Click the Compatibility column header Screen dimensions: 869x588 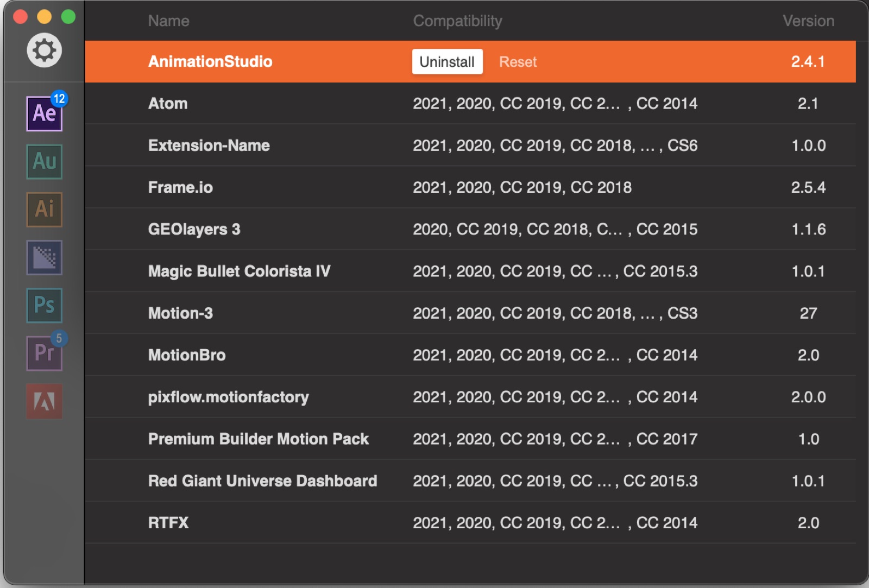pos(457,21)
